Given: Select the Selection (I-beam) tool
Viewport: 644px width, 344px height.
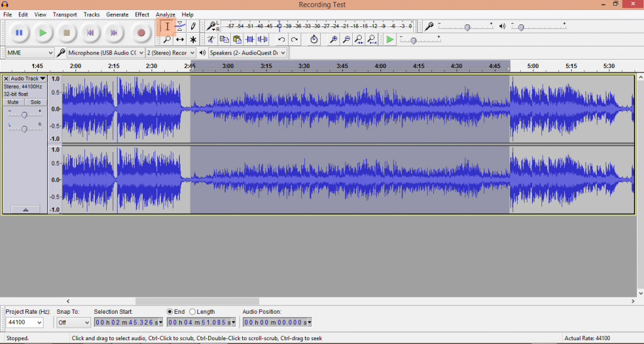Looking at the screenshot, I should point(167,26).
